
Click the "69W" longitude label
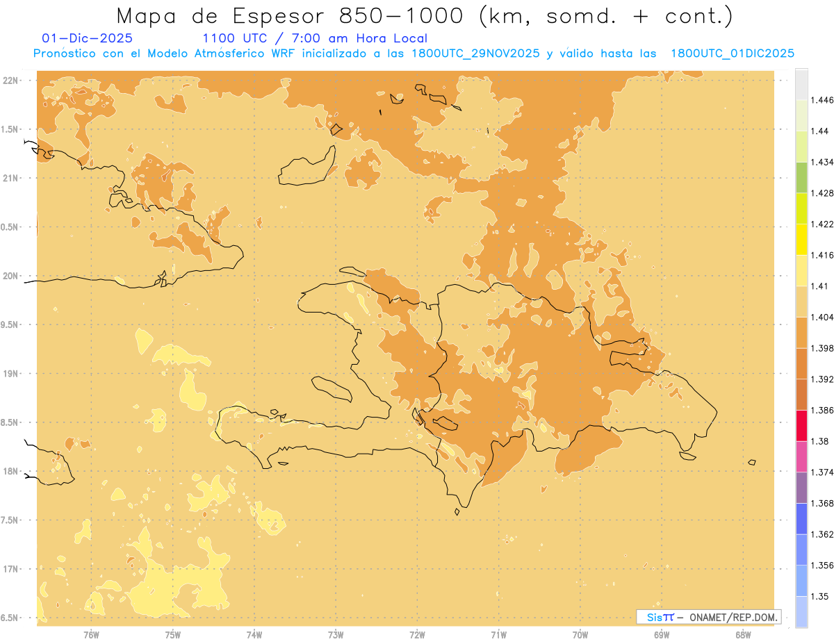point(662,635)
